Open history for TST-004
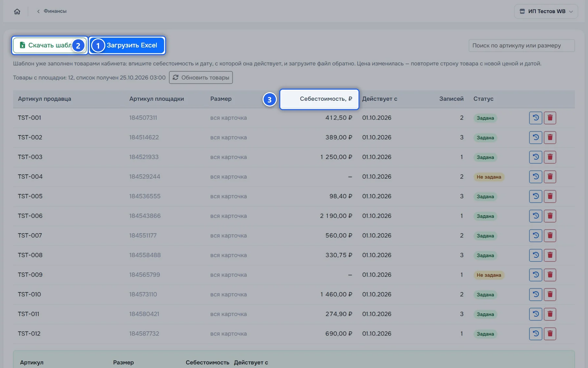This screenshot has height=368, width=588. pos(536,177)
